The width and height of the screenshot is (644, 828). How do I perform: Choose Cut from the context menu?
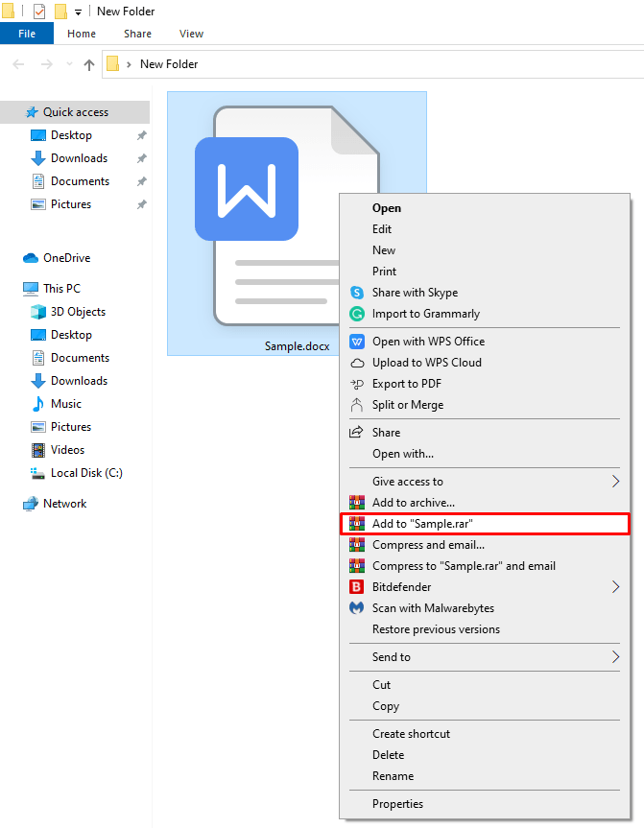(x=485, y=685)
